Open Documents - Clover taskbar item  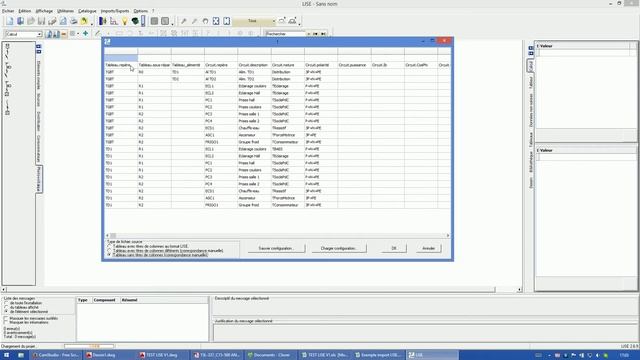[271, 355]
